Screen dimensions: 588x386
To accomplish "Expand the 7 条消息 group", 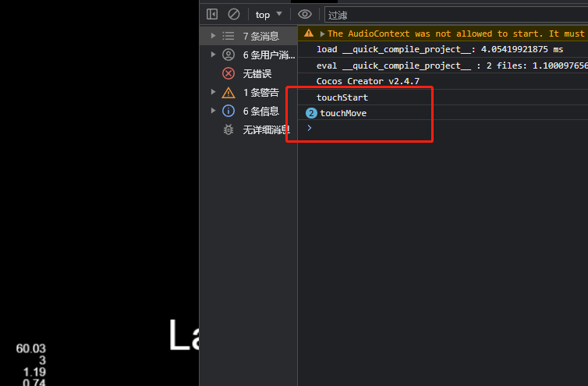I will click(x=213, y=36).
